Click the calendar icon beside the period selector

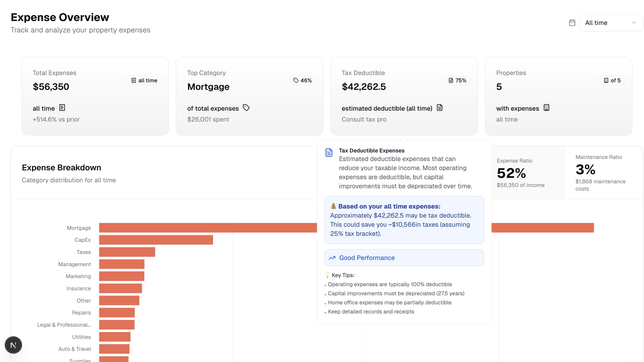(572, 23)
